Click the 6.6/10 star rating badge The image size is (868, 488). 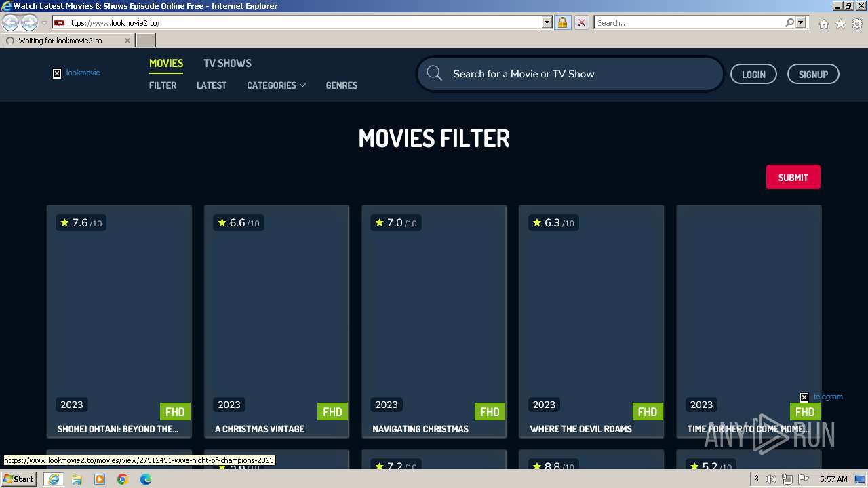238,223
